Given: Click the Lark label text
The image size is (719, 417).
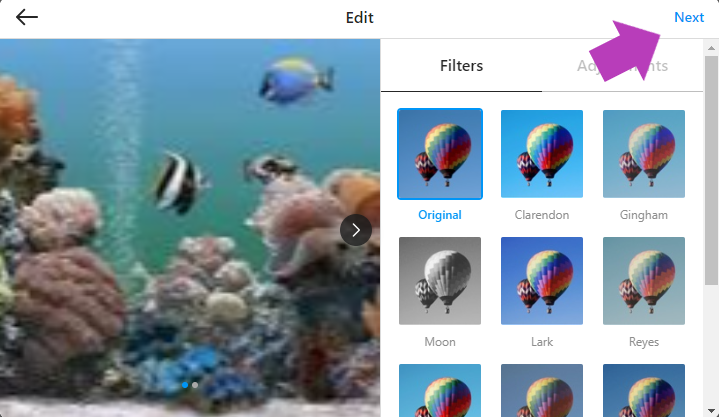Looking at the screenshot, I should tap(542, 342).
